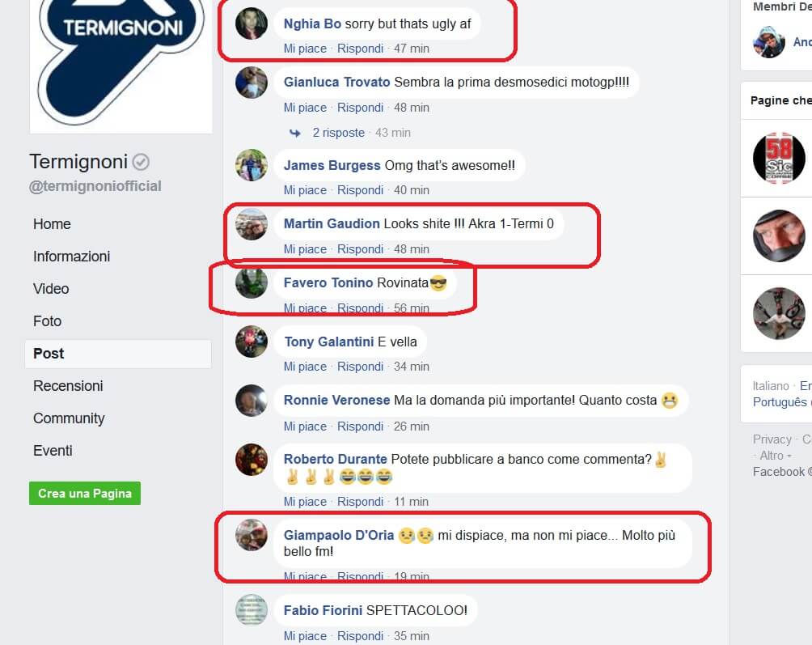Open Martin Gaudion's profile name link
The image size is (812, 645).
tap(332, 223)
